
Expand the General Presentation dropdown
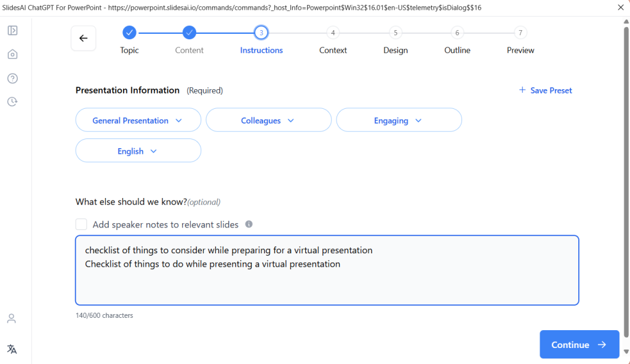point(138,121)
